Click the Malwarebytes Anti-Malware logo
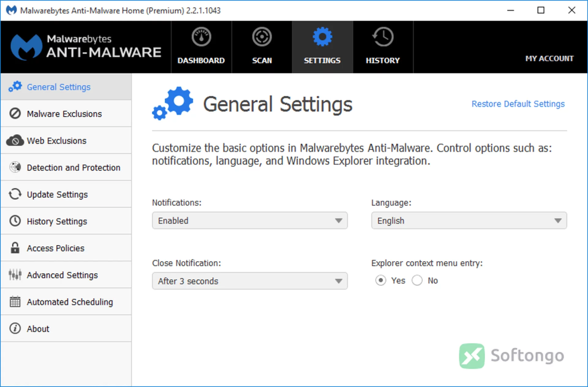 [86, 47]
